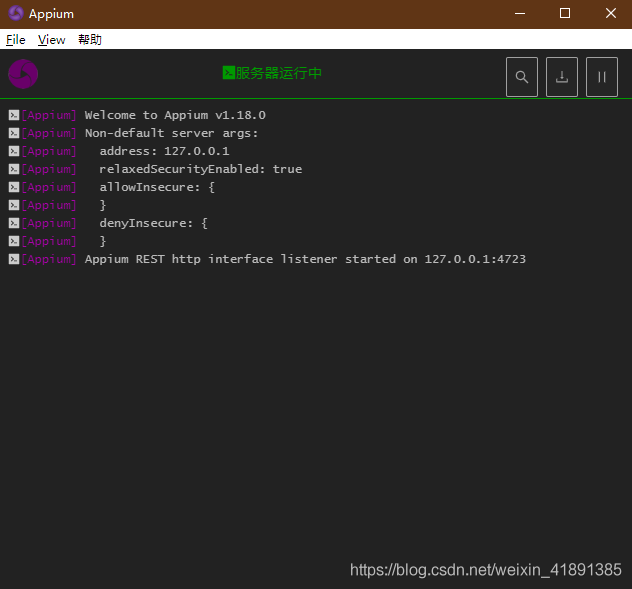
Task: Stop the Appium server with pause button
Action: (601, 77)
